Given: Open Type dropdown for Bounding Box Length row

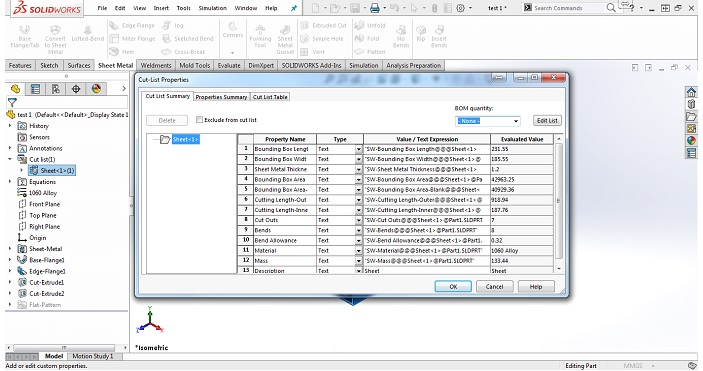Looking at the screenshot, I should coord(358,149).
